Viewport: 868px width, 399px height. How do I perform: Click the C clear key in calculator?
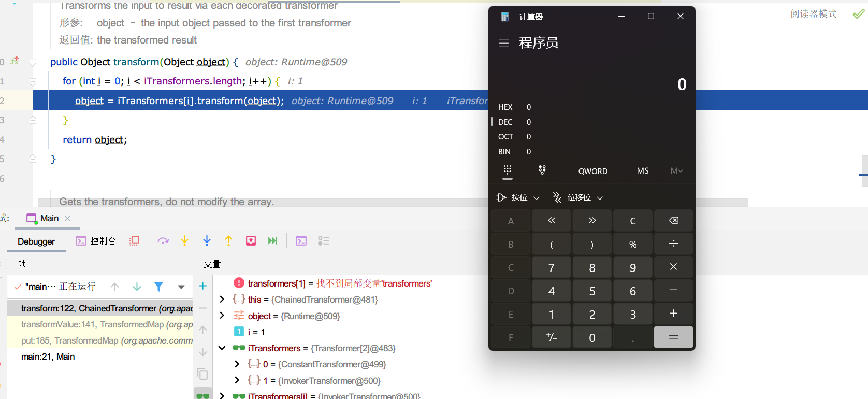[633, 220]
